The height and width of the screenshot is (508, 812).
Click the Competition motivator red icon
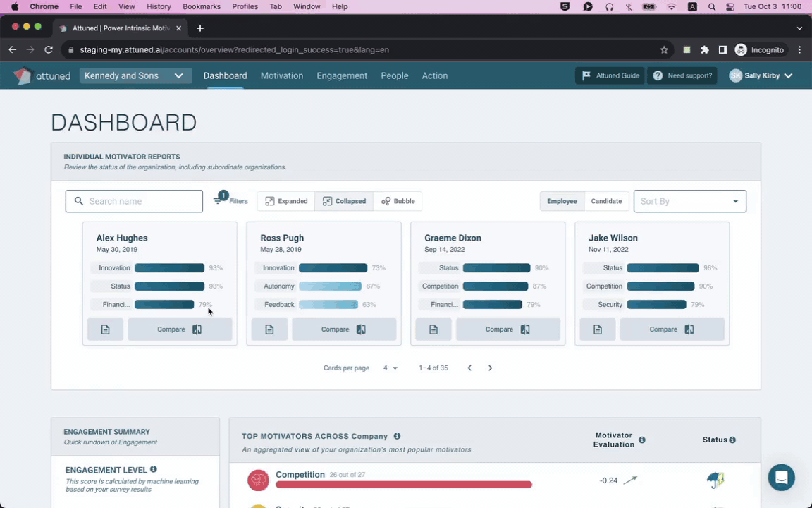258,480
